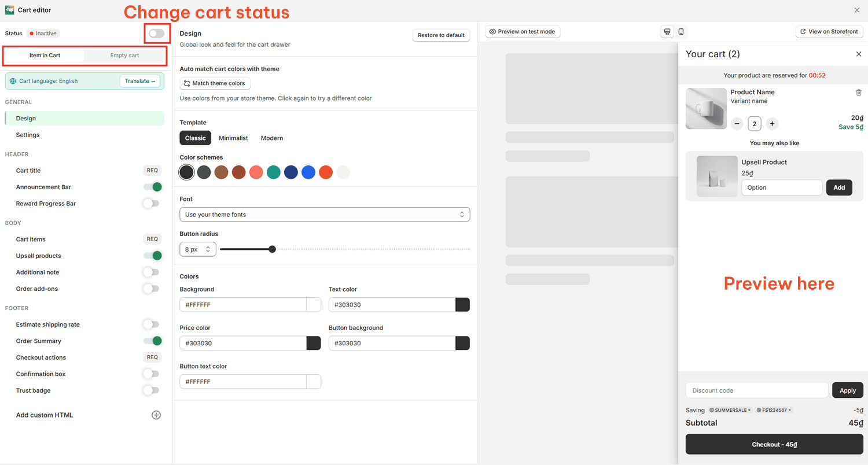Pick the off-white color scheme swatch
This screenshot has height=465, width=868.
[x=343, y=172]
